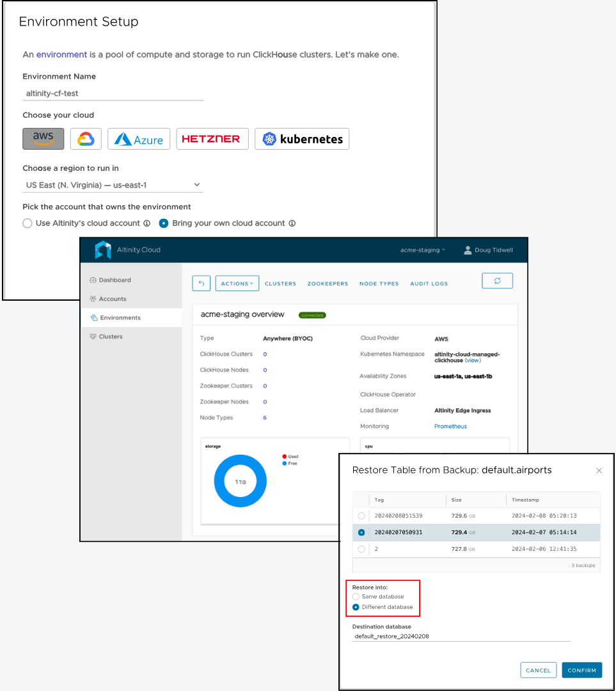Select Use Altinity's cloud account radio
The height and width of the screenshot is (691, 616).
point(28,223)
